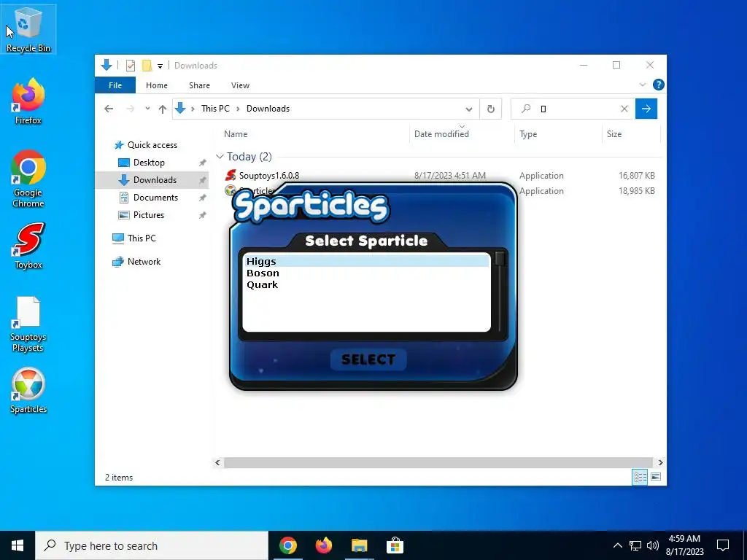Sort by Name column header
The width and height of the screenshot is (747, 560).
314,134
